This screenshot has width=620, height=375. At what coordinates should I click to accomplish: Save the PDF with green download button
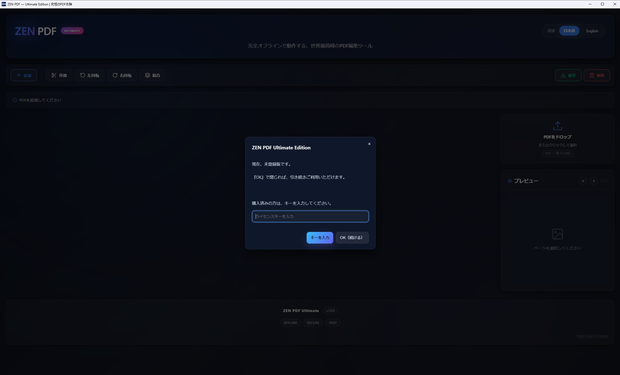[568, 75]
